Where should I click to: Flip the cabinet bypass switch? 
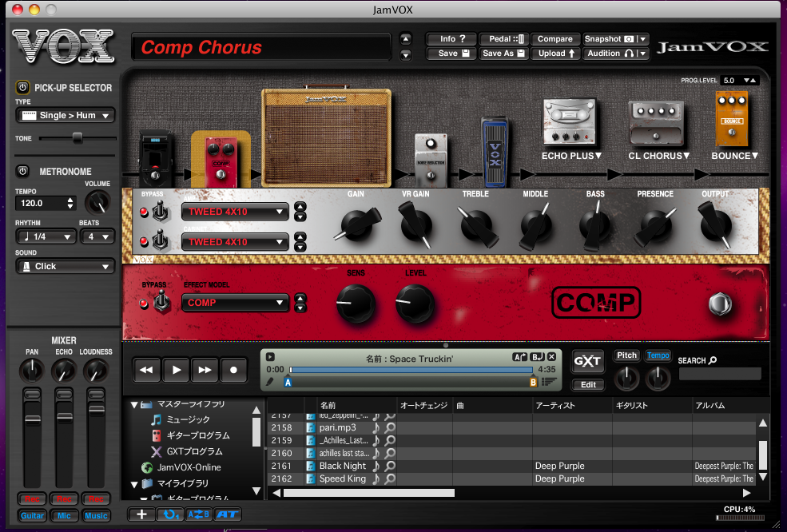[160, 241]
